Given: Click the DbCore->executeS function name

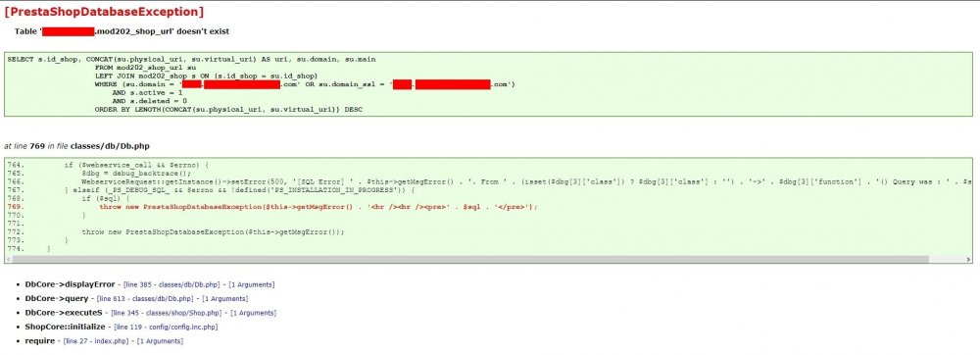Looking at the screenshot, I should pyautogui.click(x=64, y=313).
